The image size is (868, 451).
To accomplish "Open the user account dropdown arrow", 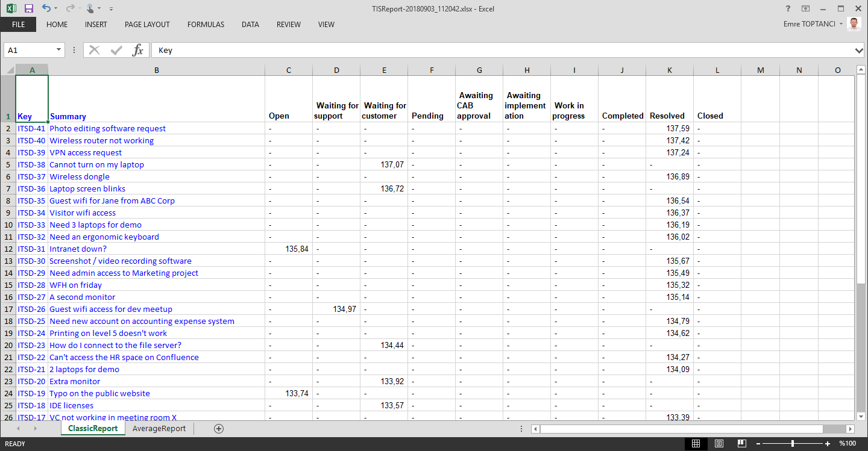I will pos(841,24).
